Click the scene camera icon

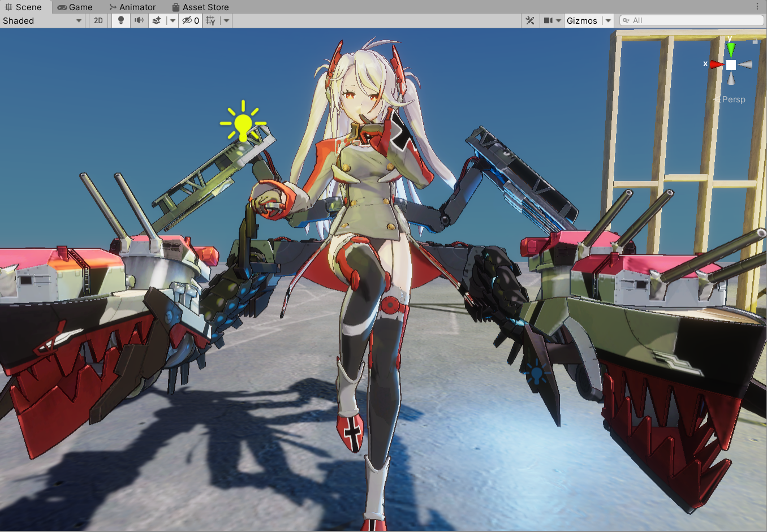click(548, 20)
